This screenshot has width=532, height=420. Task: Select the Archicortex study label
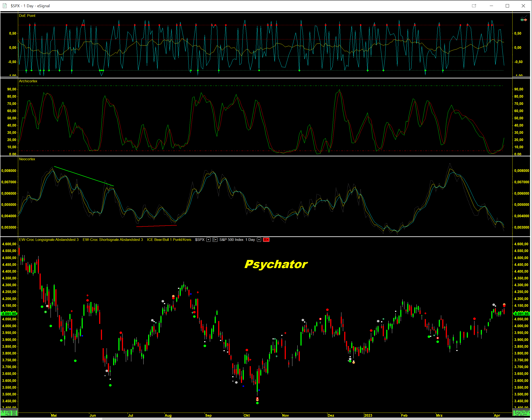28,81
